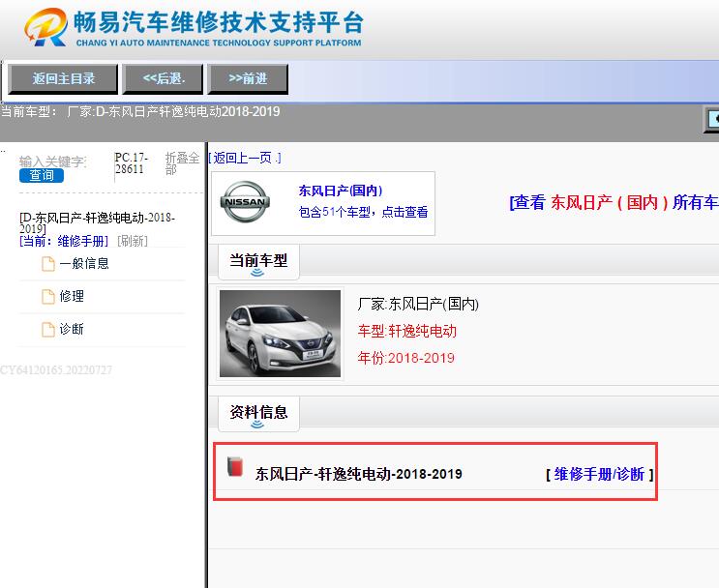Screen dimensions: 719x588
Task: Click 刷新 refresh link
Action: pyautogui.click(x=133, y=241)
